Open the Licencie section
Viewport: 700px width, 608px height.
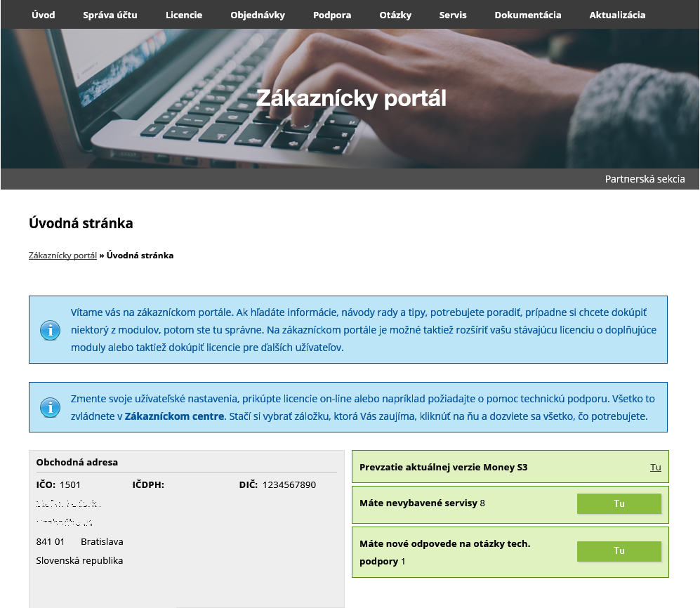(184, 15)
